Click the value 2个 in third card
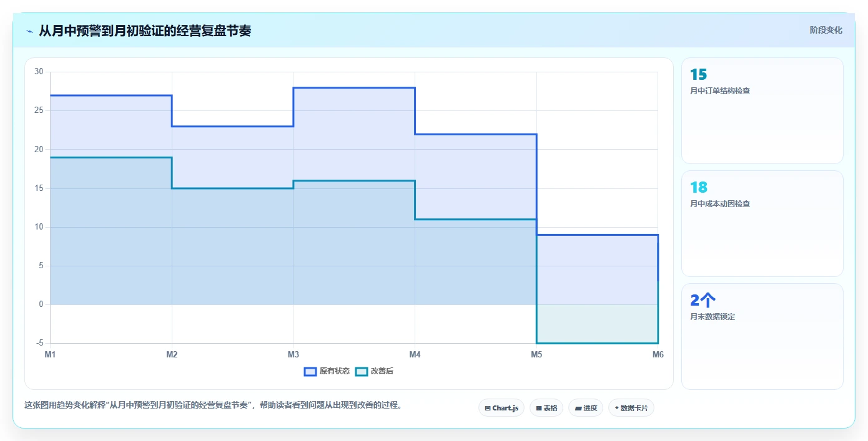868x441 pixels. [x=703, y=301]
